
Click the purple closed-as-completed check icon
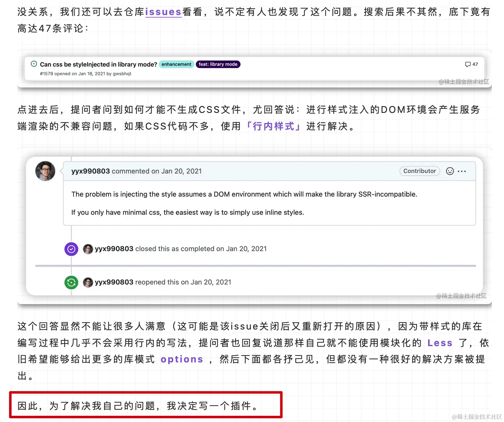(x=71, y=249)
